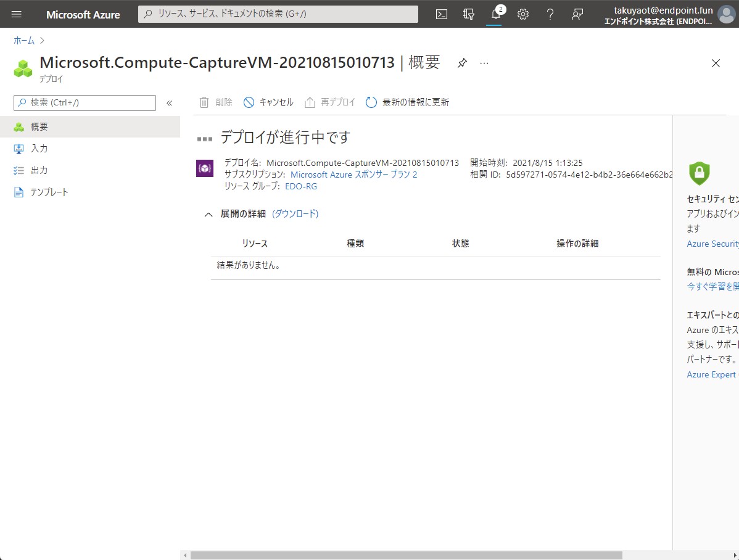This screenshot has width=739, height=560.
Task: Click the 結果がありません。 text
Action: (249, 265)
